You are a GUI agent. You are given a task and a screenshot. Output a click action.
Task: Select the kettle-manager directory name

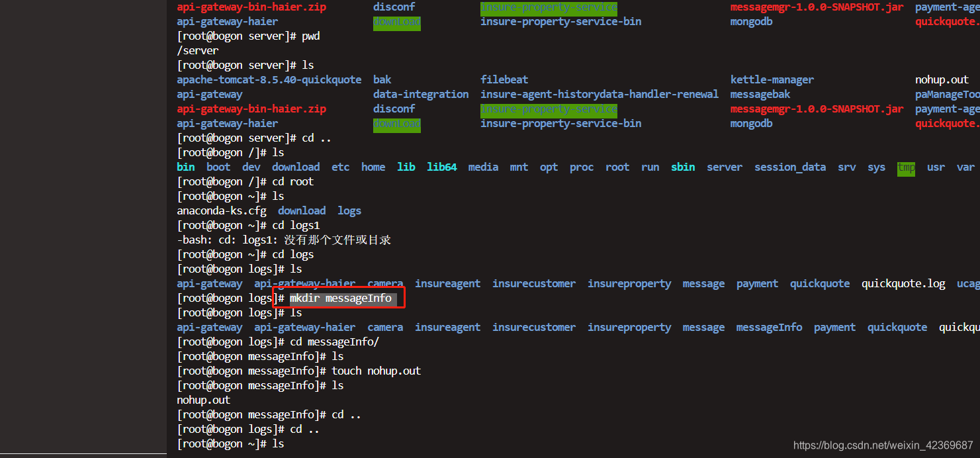(772, 79)
